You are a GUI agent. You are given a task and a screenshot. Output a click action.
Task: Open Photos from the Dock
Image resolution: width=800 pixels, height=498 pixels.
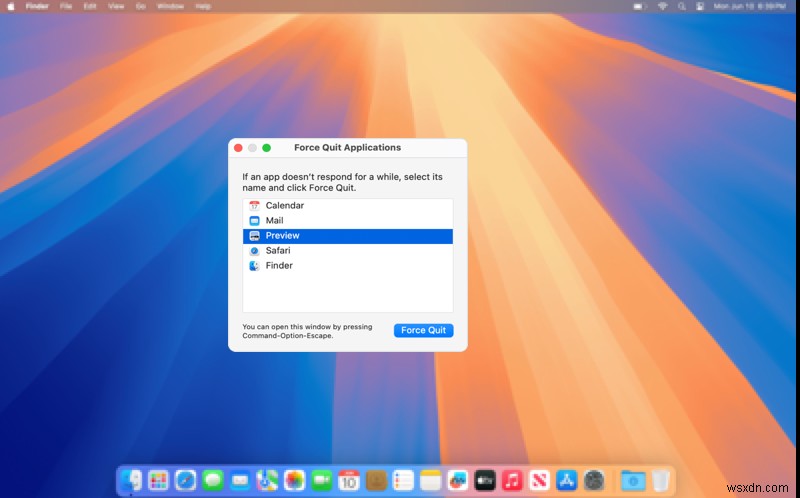click(294, 481)
